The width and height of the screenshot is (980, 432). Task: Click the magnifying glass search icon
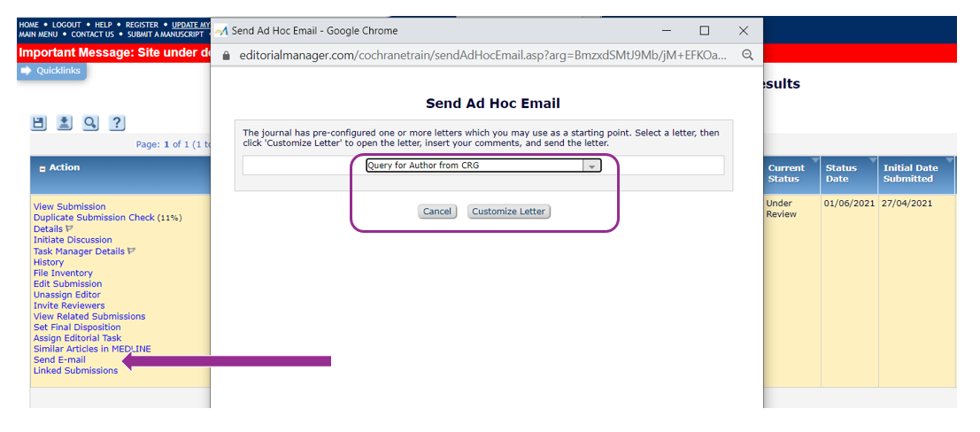tap(90, 123)
